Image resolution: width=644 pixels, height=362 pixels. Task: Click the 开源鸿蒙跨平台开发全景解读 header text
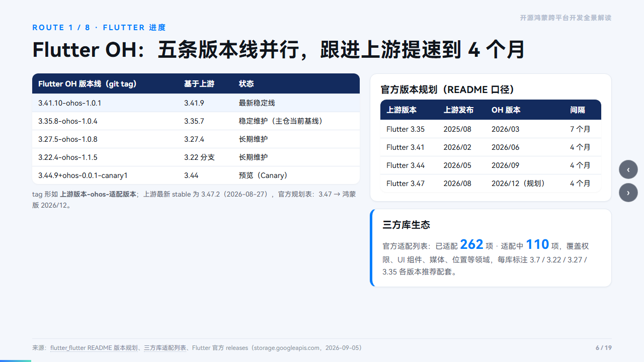566,18
